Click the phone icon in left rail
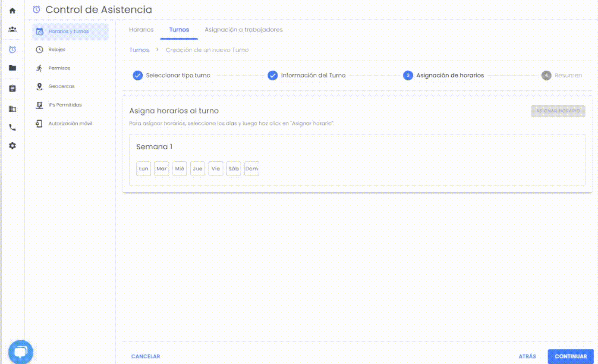Image resolution: width=598 pixels, height=364 pixels. [x=13, y=128]
